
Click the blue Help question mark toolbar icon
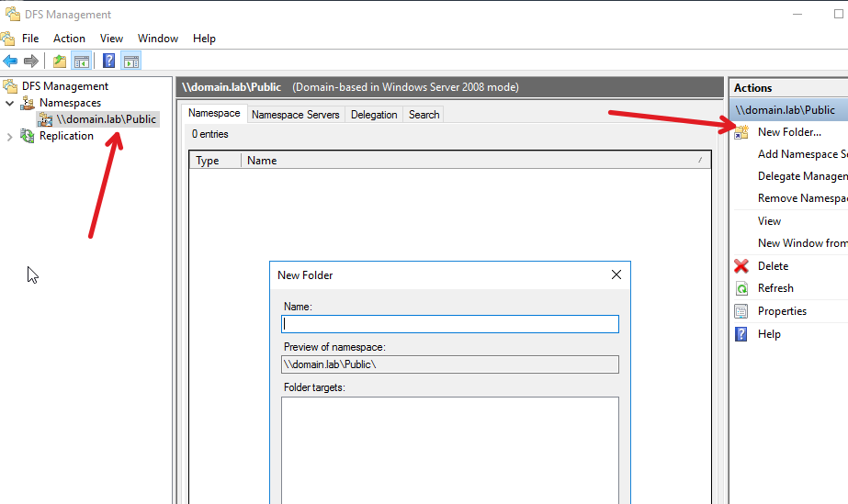tap(108, 62)
